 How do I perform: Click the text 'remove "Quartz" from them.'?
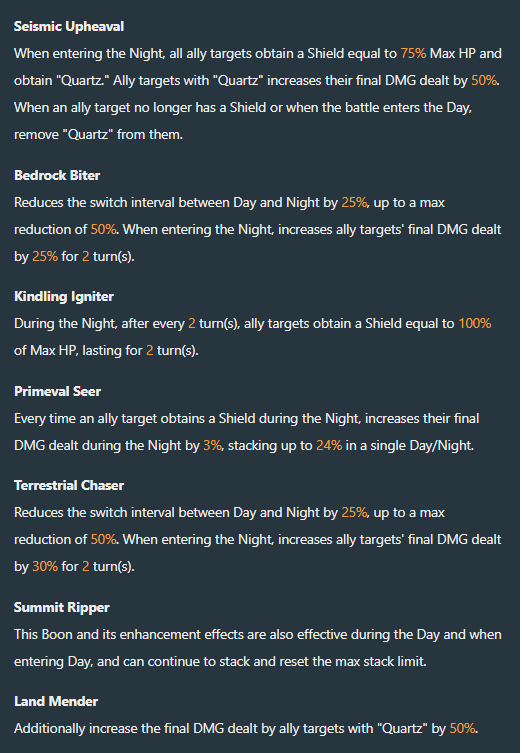pos(98,134)
